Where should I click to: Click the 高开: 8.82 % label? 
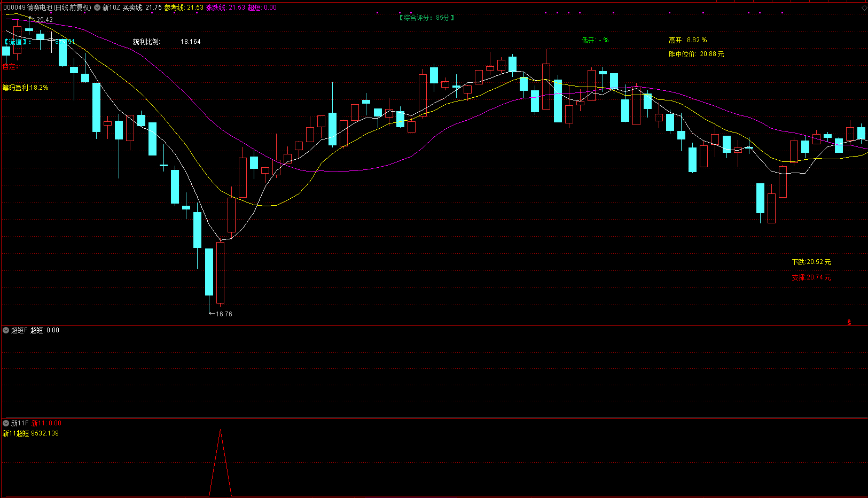pos(688,40)
